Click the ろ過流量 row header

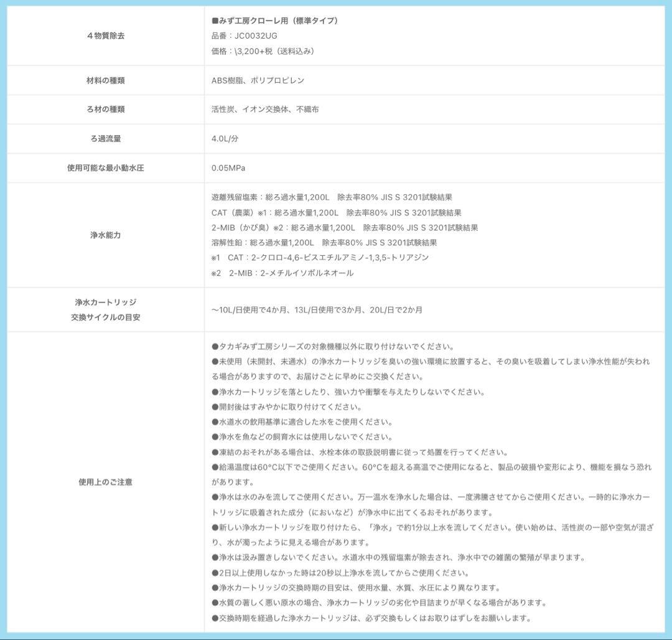click(x=105, y=139)
